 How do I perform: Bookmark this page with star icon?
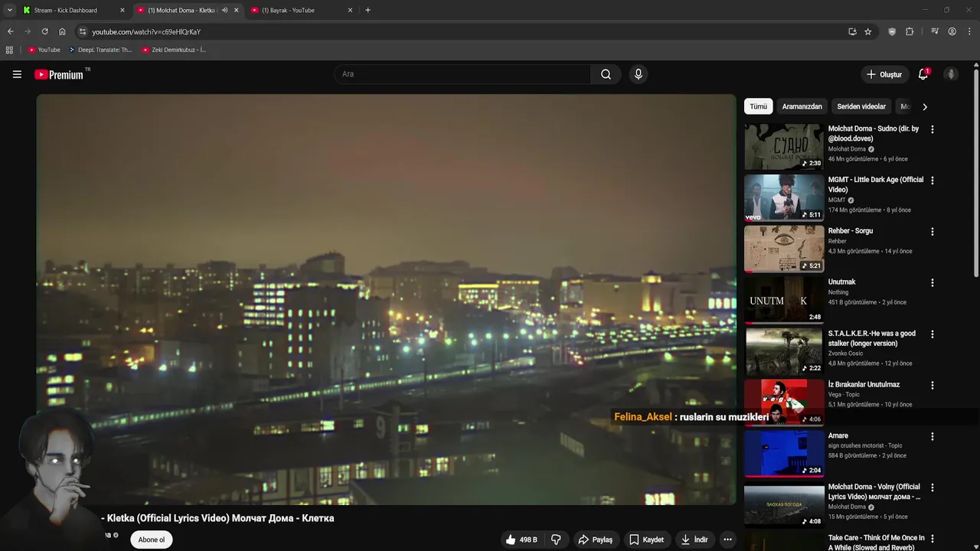(x=867, y=31)
